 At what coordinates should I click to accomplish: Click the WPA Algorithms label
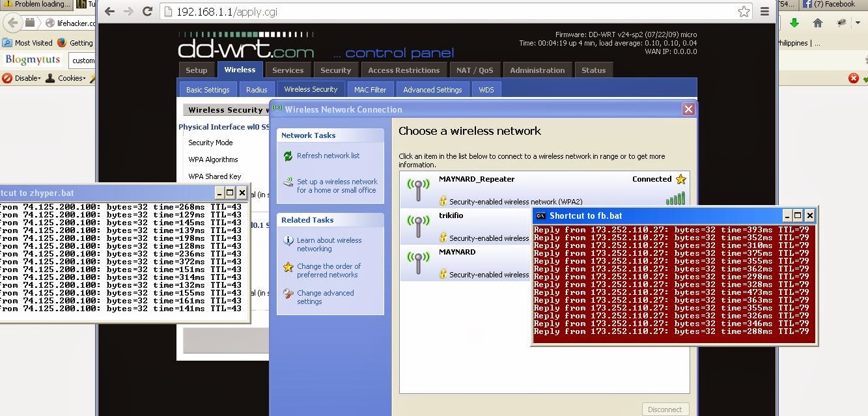[x=213, y=159]
